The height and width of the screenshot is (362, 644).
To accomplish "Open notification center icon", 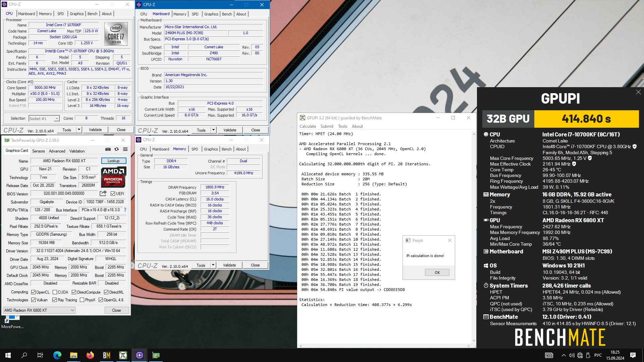I will coord(633,355).
